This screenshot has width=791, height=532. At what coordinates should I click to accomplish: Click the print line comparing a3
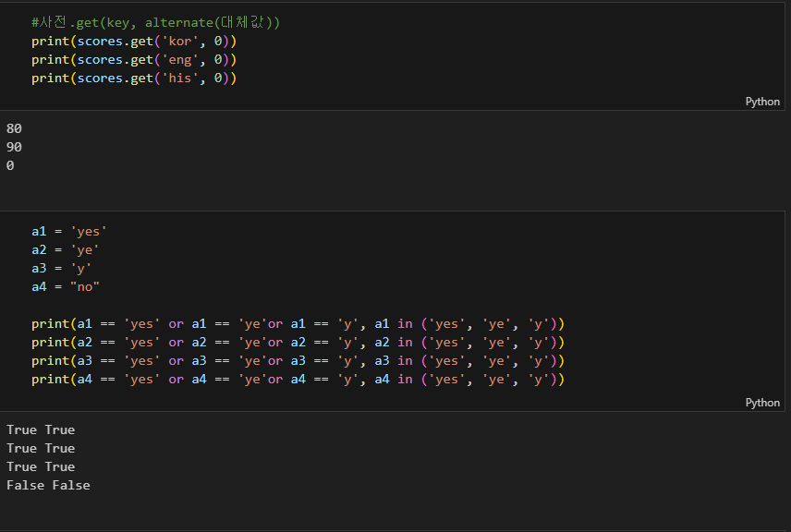298,361
